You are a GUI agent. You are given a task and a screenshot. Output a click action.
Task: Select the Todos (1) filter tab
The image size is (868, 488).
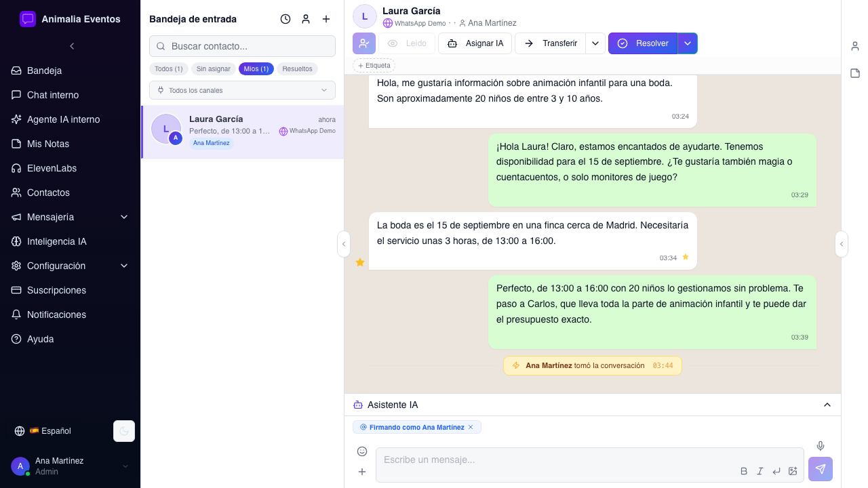tap(169, 69)
